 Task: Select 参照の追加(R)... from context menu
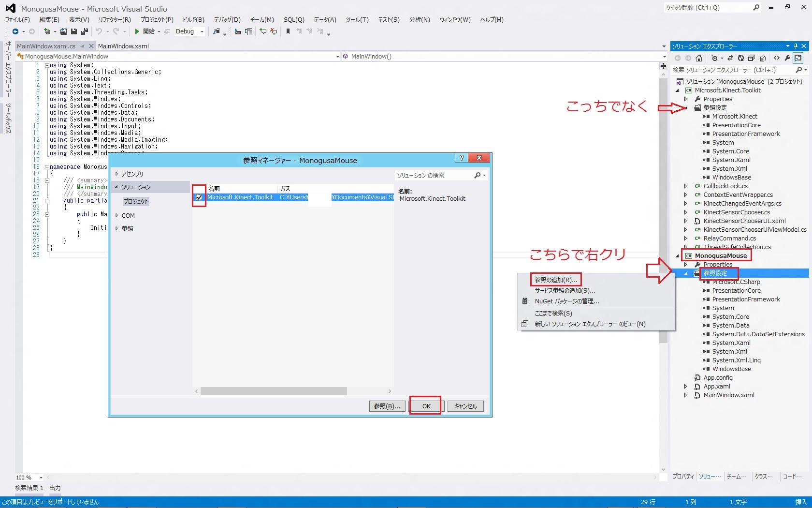[556, 280]
